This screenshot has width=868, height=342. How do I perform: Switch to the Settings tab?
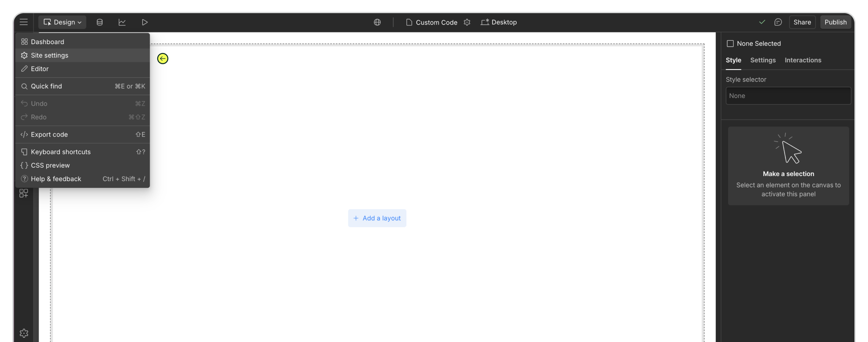[763, 60]
